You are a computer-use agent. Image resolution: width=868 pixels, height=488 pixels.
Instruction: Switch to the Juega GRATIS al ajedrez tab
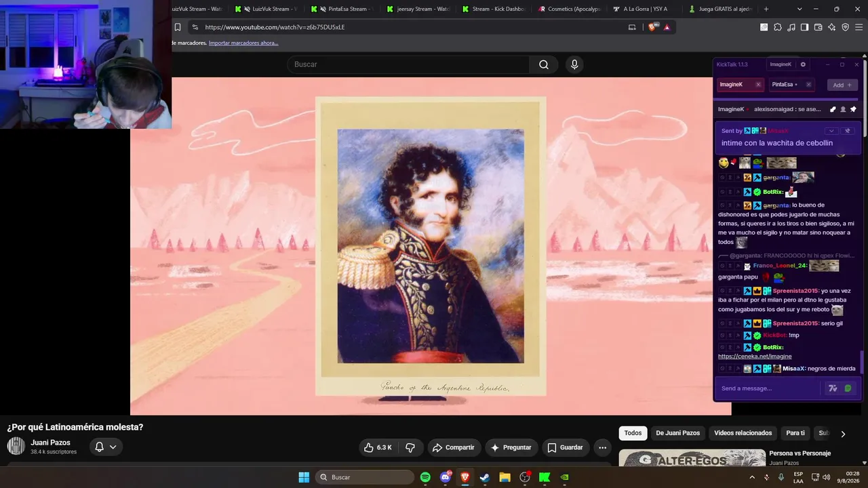722,9
